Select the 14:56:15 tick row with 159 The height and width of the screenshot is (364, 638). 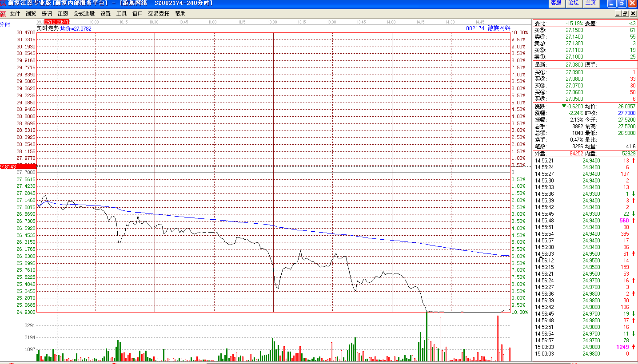pos(585,267)
